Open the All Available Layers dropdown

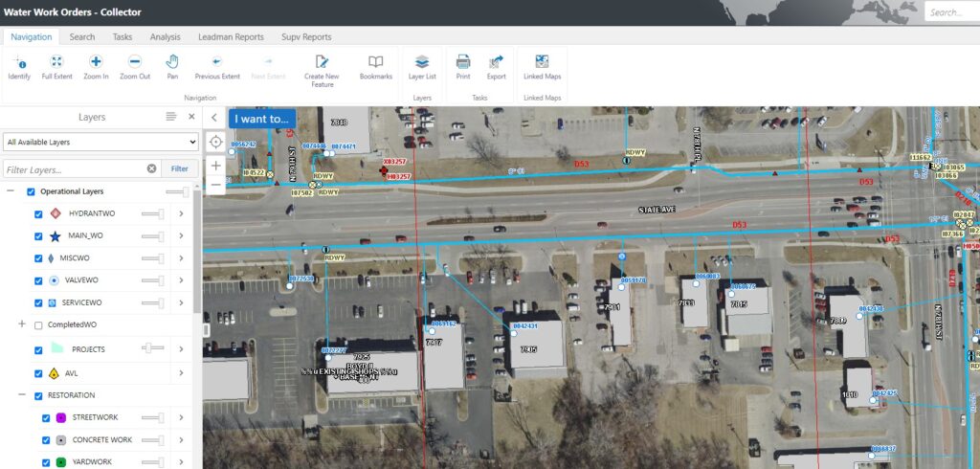100,142
